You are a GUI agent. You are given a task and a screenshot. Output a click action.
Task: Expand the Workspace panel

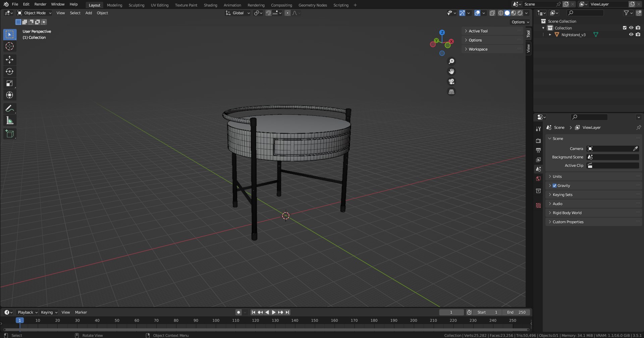click(x=493, y=49)
